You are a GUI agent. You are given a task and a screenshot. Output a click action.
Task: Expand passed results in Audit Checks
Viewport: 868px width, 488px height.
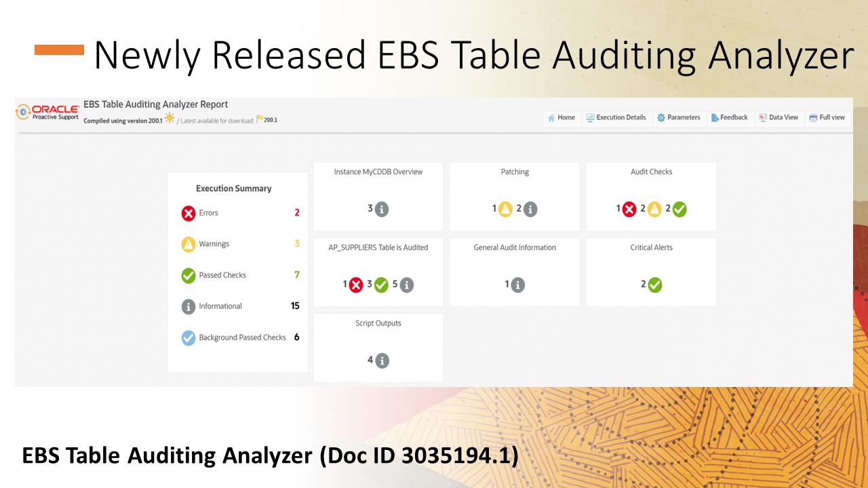point(679,209)
